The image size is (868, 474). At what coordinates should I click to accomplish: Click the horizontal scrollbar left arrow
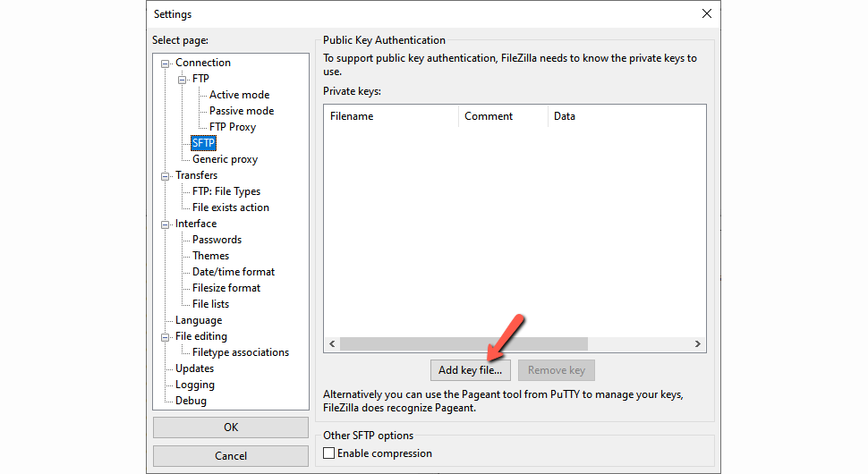[332, 344]
